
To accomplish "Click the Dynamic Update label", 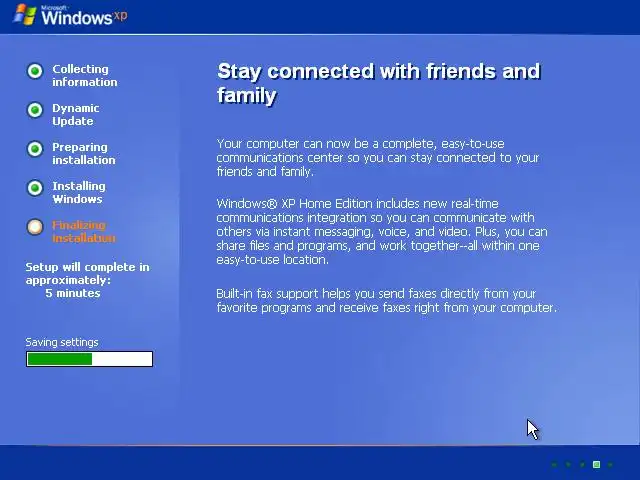I will coord(76,115).
